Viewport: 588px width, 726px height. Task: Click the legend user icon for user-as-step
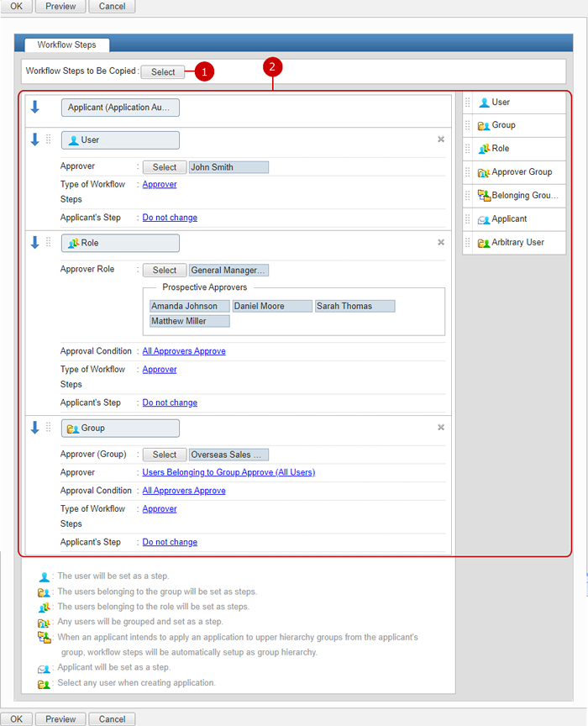click(x=44, y=577)
